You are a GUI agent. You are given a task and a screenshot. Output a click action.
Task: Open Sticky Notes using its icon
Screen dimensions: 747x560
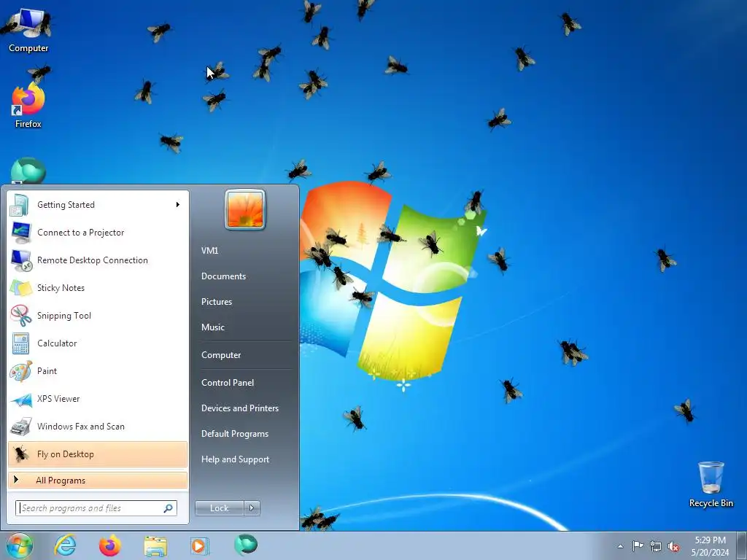coord(21,287)
